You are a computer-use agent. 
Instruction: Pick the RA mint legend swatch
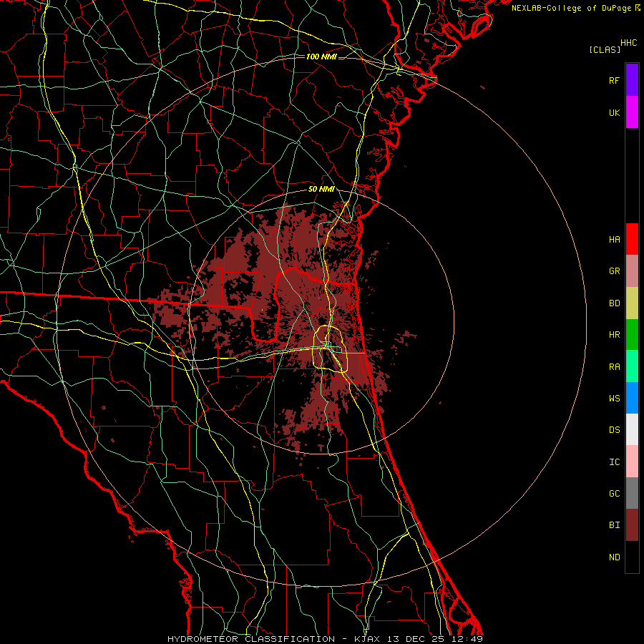[632, 366]
